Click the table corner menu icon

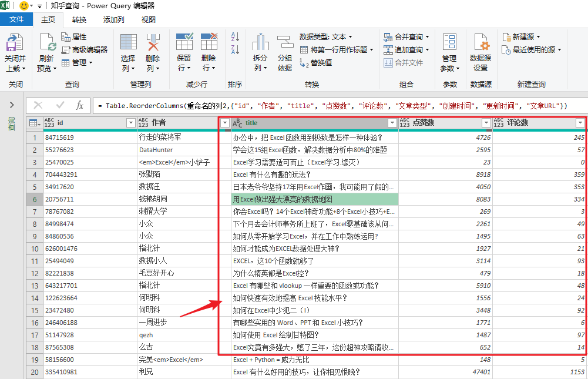click(35, 123)
